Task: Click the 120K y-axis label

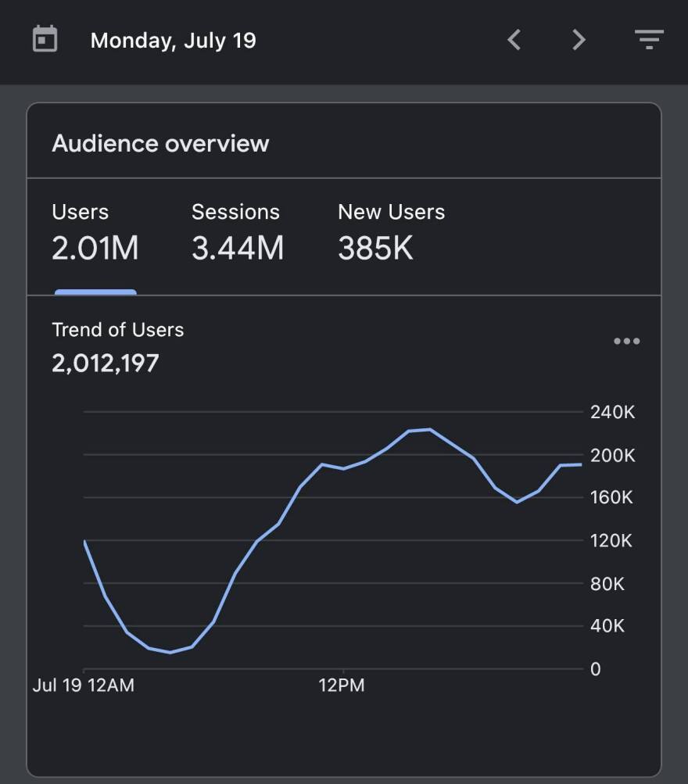Action: [x=611, y=541]
